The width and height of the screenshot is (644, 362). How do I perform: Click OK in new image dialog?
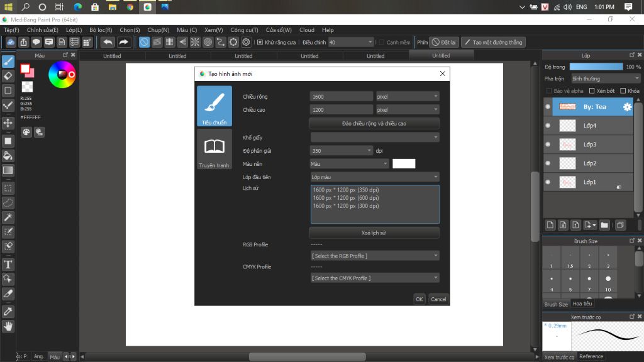(419, 299)
